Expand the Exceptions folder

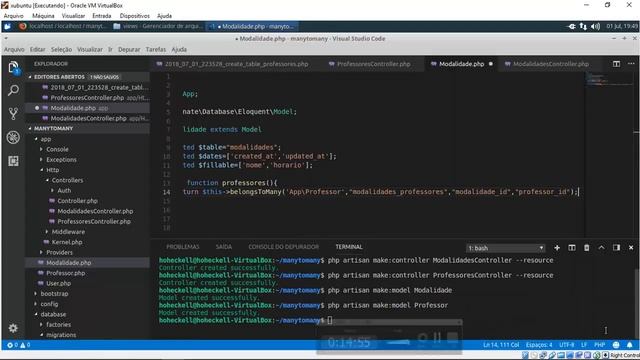[x=61, y=160]
